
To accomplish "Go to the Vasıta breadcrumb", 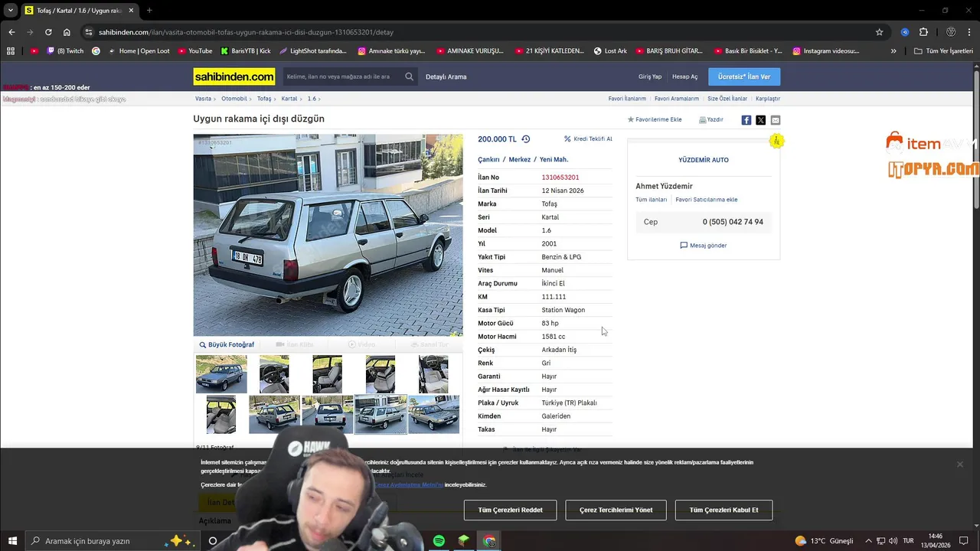I will tap(203, 99).
